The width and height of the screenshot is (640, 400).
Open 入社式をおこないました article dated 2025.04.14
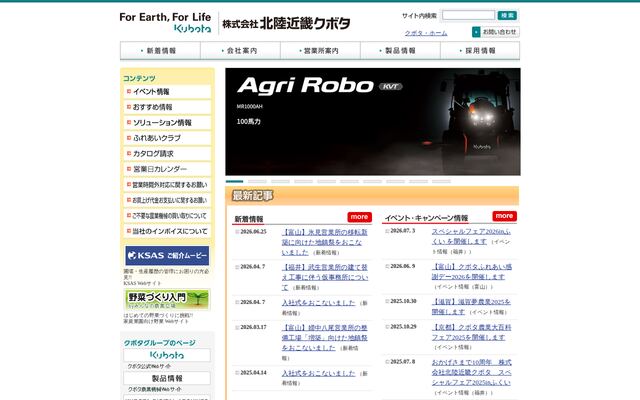click(318, 373)
